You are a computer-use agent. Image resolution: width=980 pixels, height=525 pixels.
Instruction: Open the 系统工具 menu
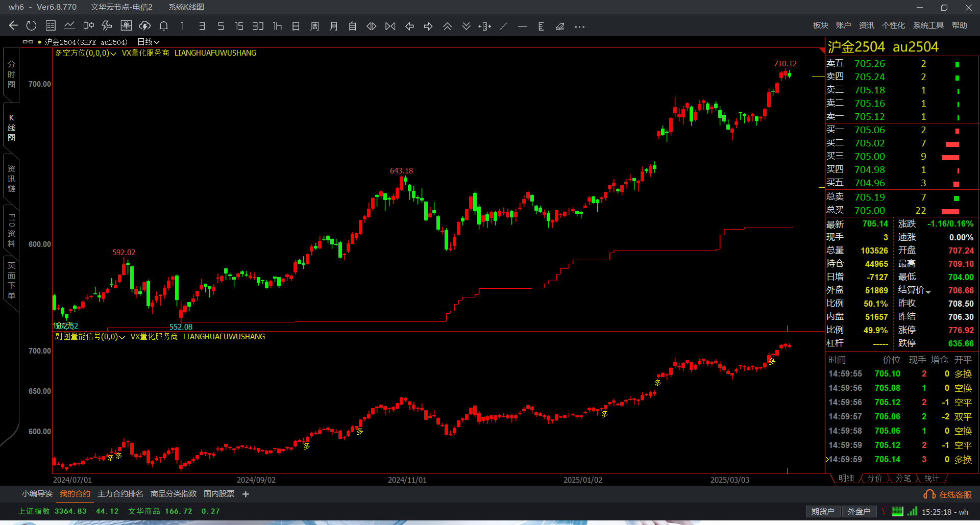928,26
